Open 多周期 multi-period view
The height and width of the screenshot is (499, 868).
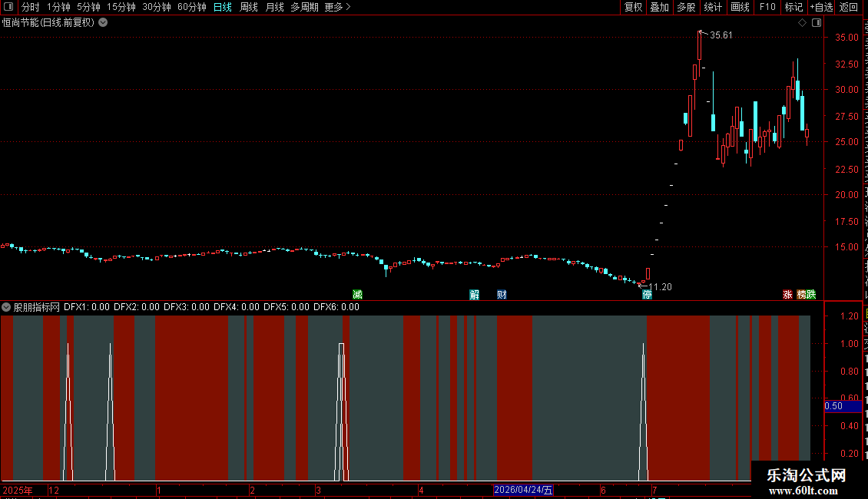click(304, 7)
